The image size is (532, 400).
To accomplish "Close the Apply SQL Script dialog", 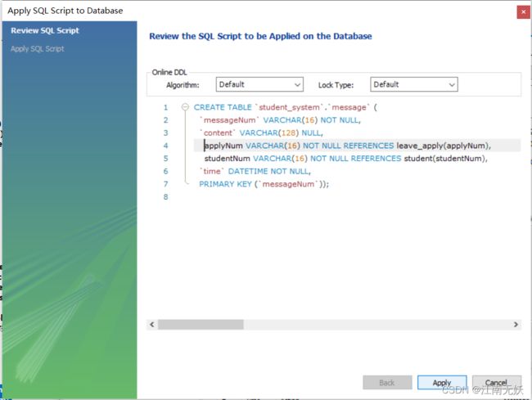I will [523, 12].
